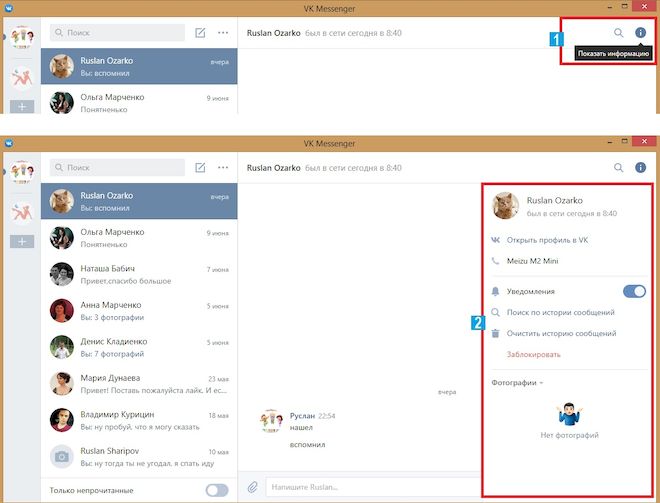Open conversation search magnifier in the upper window header
The height and width of the screenshot is (503, 660).
pyautogui.click(x=618, y=32)
